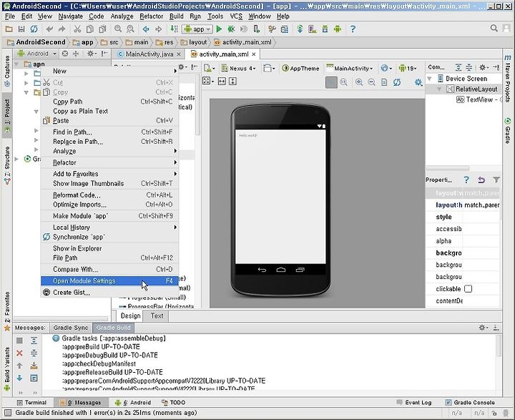This screenshot has width=515, height=420.
Task: Click the red X icon in Messages panel
Action: [x=19, y=353]
